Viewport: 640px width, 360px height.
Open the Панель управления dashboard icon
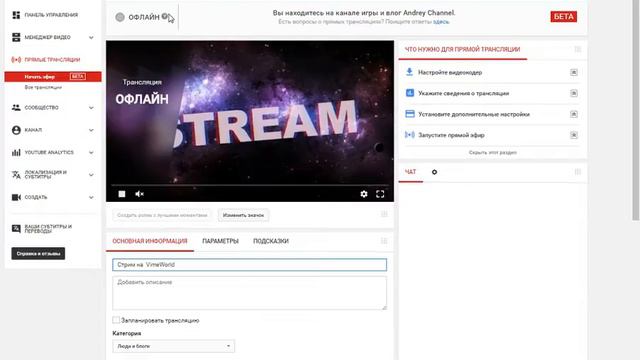(x=16, y=15)
